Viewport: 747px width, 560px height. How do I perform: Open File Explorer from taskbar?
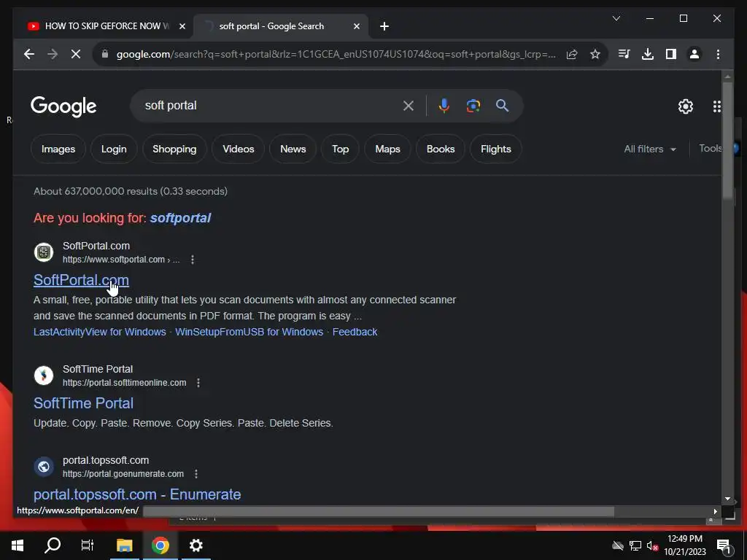click(x=124, y=545)
